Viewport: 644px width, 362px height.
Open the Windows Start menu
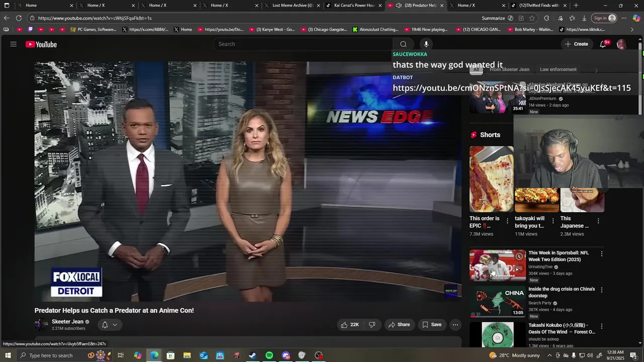8,355
